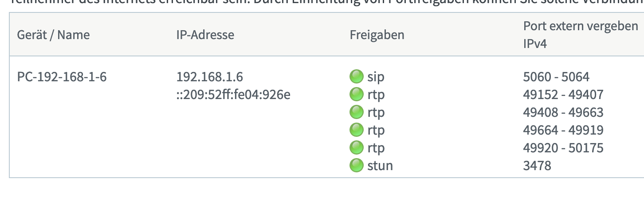Click the stun port 3478
644x199 pixels.
[x=537, y=166]
